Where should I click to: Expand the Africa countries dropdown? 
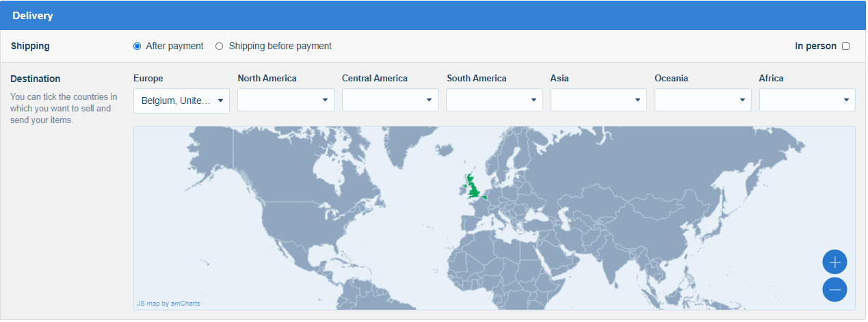pos(807,100)
